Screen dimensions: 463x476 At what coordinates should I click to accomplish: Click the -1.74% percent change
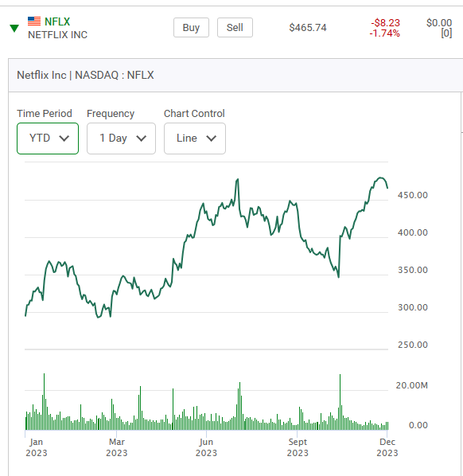point(385,33)
